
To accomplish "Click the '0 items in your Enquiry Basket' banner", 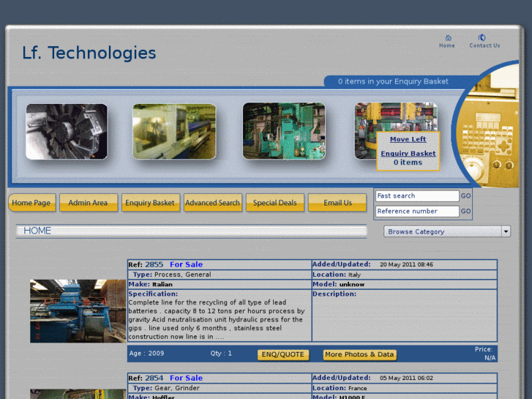I will coord(393,81).
